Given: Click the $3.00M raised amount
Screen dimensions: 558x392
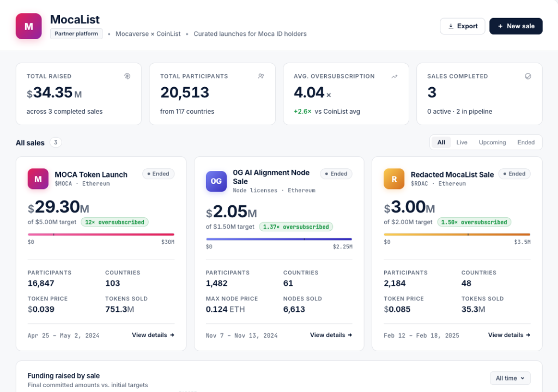Looking at the screenshot, I should click(x=409, y=207).
